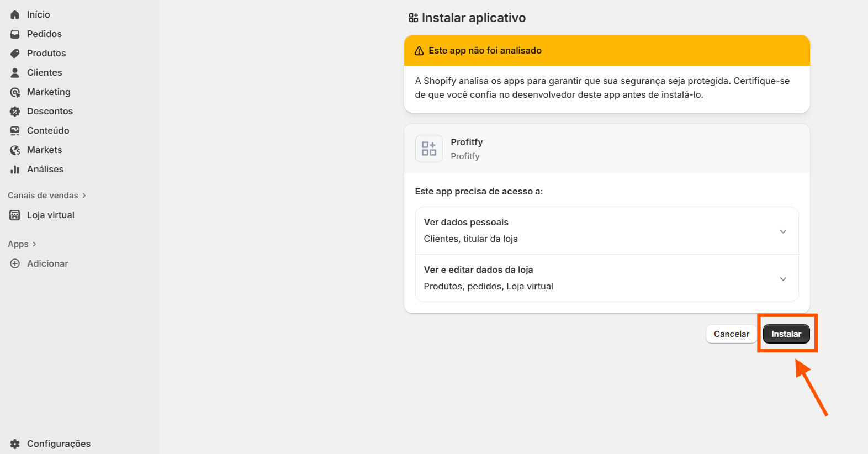Click the Loja virtual storefront icon

pos(15,215)
